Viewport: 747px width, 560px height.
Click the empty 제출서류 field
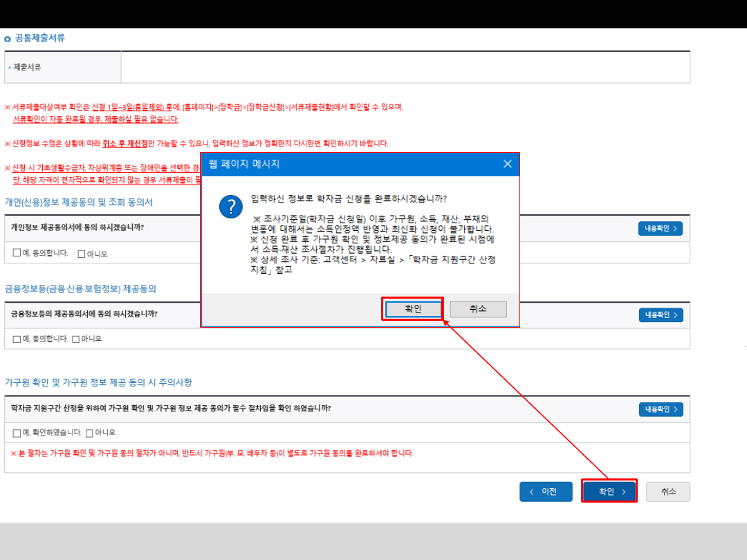point(405,67)
